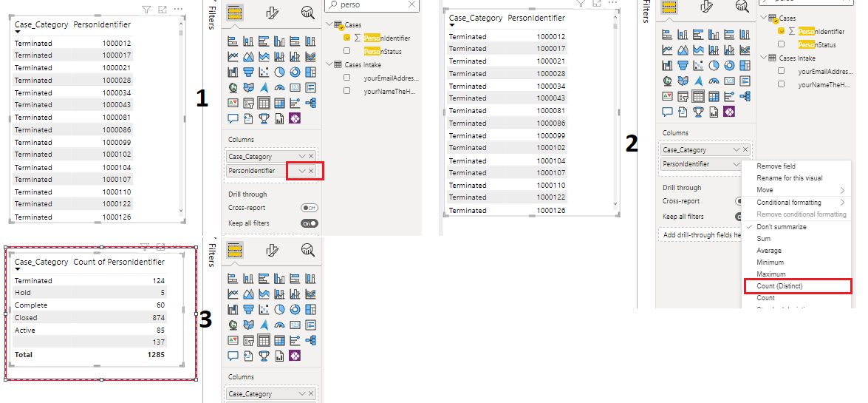868x403 pixels.
Task: Expand the Conditional formatting submenu arrow
Action: tap(843, 203)
